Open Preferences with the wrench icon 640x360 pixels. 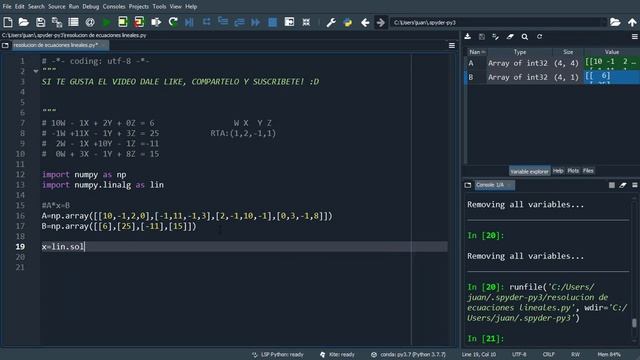click(x=331, y=22)
